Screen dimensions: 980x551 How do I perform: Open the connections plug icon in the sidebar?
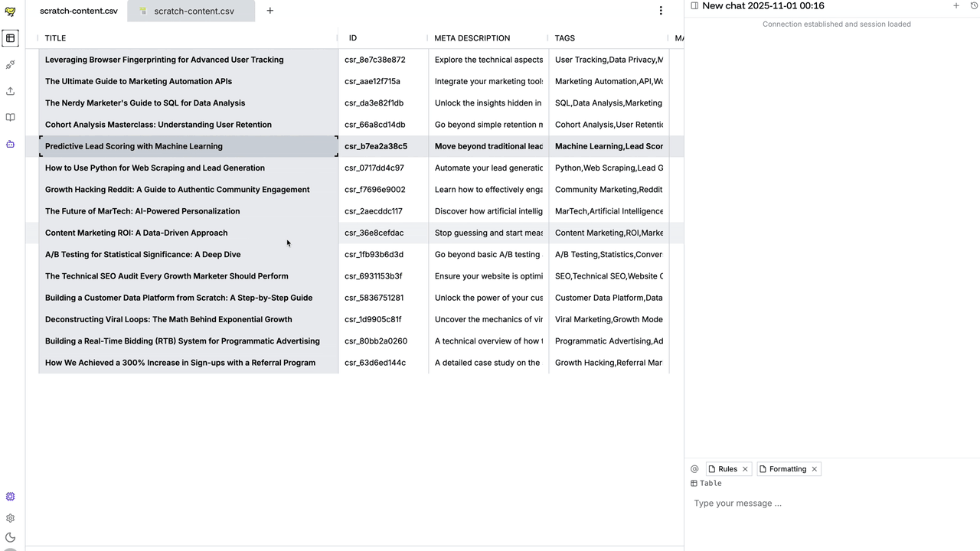coord(10,64)
